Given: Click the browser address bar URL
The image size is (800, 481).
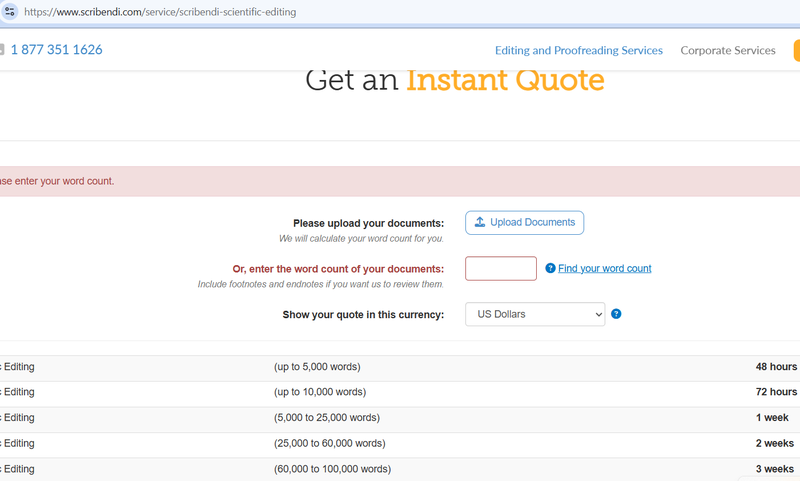Looking at the screenshot, I should (160, 12).
